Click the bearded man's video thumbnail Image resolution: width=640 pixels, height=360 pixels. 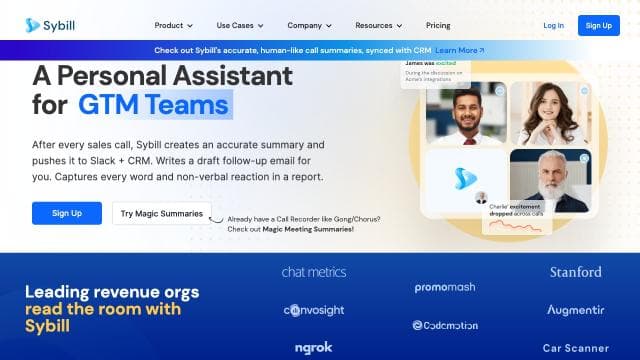point(550,181)
